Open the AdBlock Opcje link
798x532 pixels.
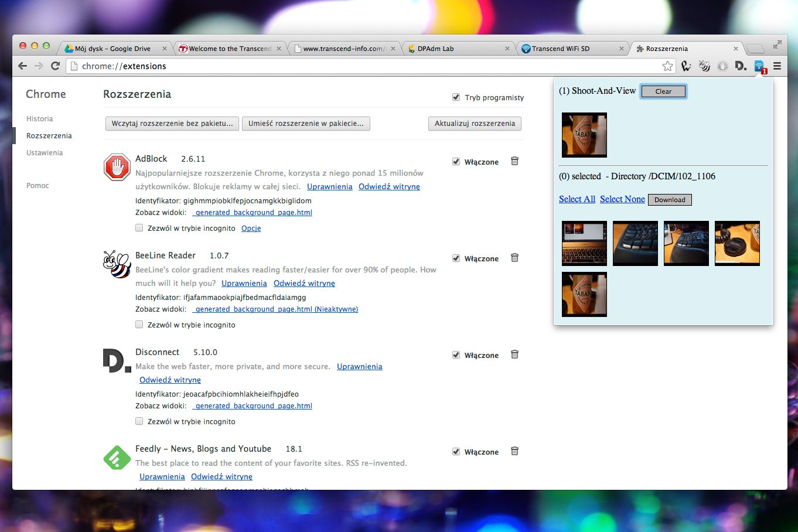251,229
